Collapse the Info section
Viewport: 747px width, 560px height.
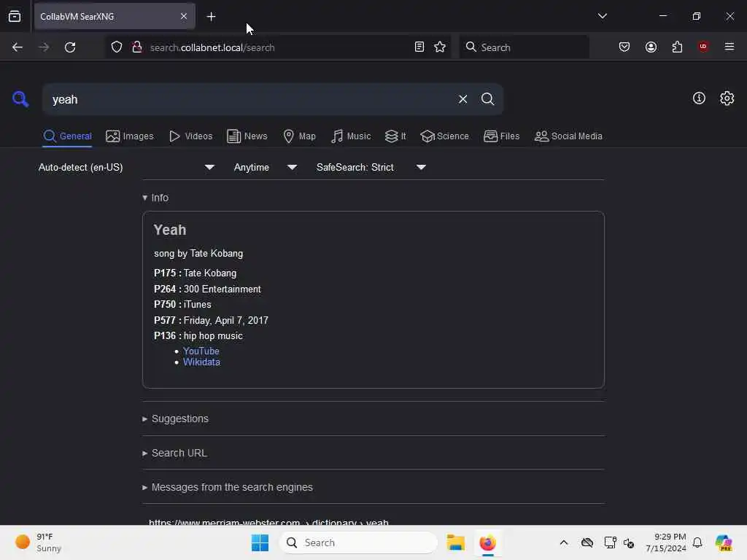coord(155,198)
